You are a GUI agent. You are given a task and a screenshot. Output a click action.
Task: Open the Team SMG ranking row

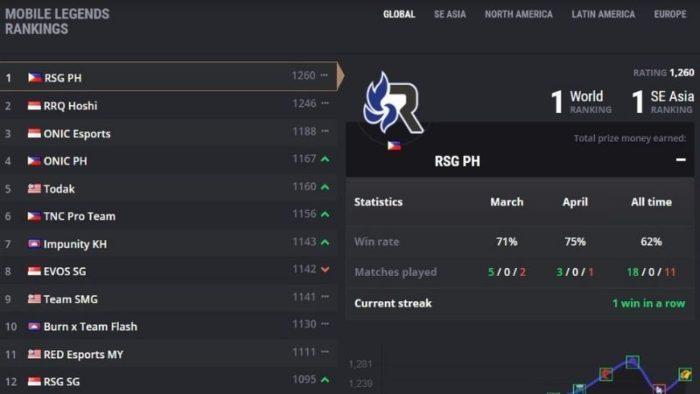[x=169, y=299]
